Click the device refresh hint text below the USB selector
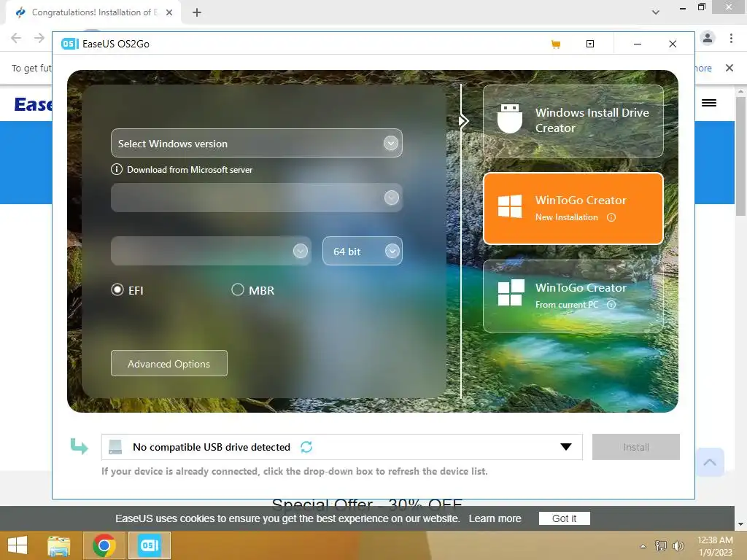Viewport: 747px width, 560px height. coord(295,472)
